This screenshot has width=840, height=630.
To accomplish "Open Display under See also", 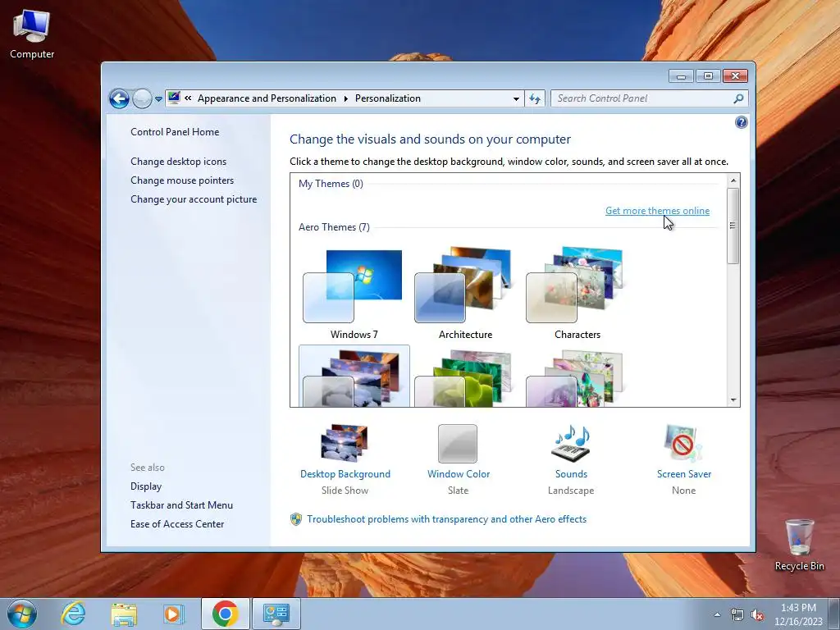I will (x=146, y=486).
